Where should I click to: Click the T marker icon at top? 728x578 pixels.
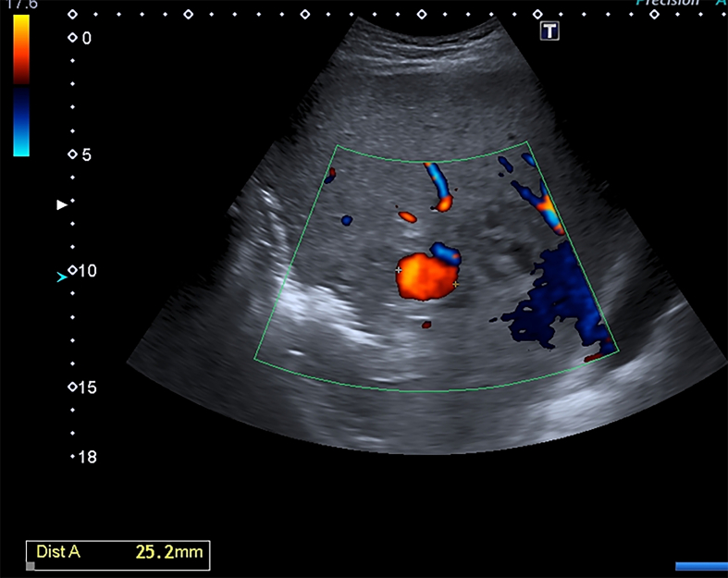[549, 31]
